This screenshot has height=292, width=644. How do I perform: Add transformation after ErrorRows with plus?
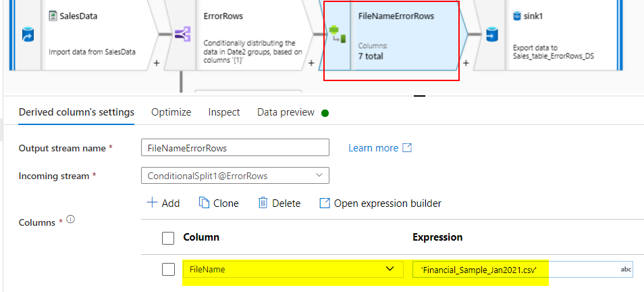[311, 64]
